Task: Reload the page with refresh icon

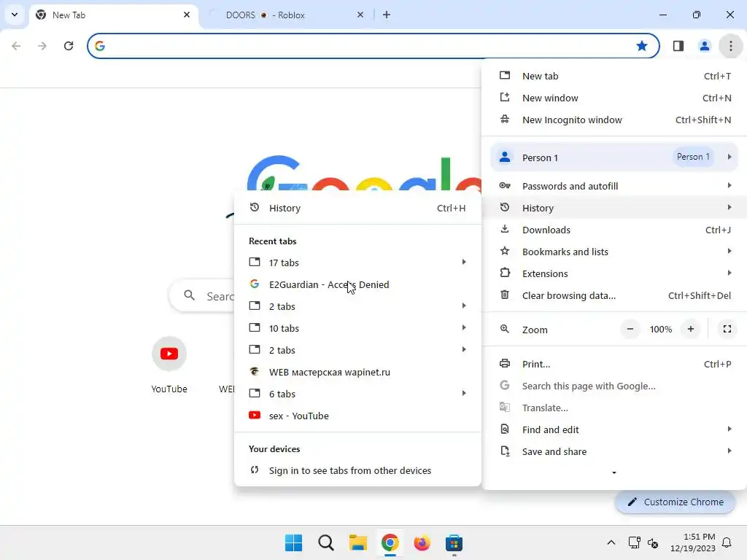Action: click(x=69, y=46)
